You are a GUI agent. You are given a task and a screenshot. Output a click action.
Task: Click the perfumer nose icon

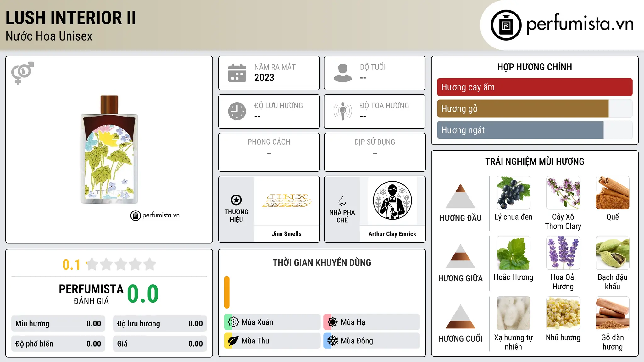click(x=342, y=200)
